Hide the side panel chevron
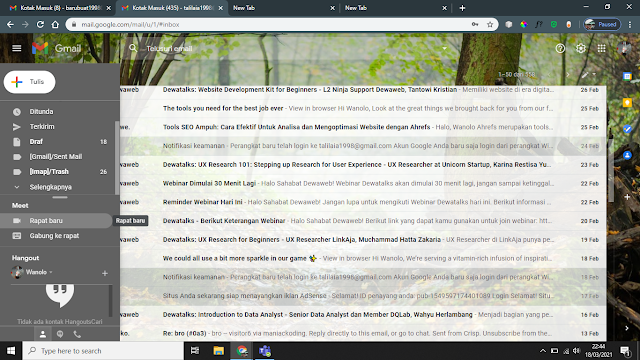Image resolution: width=640 pixels, height=360 pixels. tap(627, 328)
